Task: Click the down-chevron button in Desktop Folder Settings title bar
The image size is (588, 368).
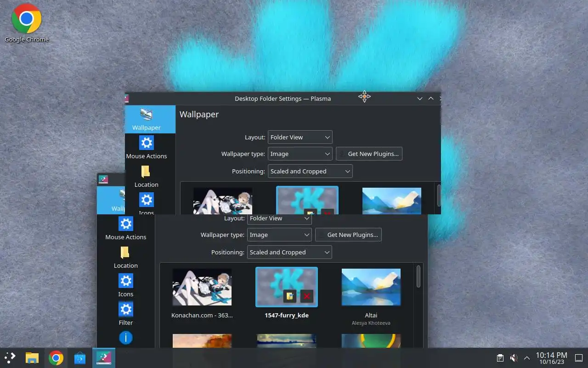Action: pos(419,98)
